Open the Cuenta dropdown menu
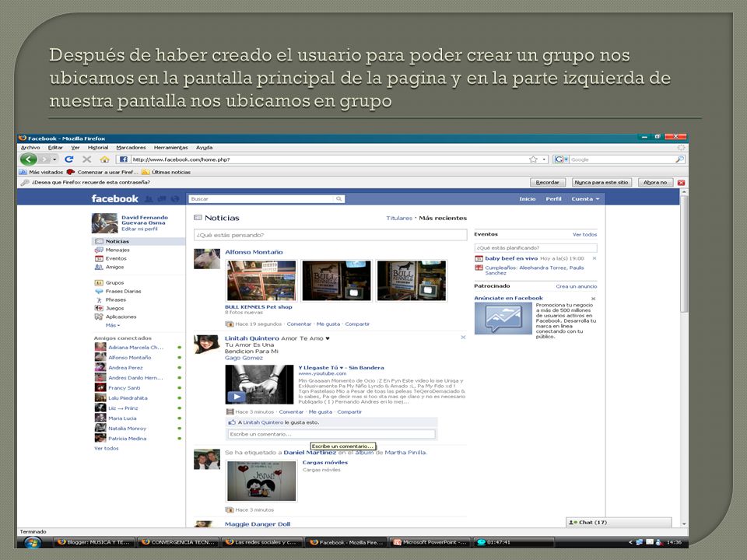This screenshot has width=747, height=560. tap(585, 199)
